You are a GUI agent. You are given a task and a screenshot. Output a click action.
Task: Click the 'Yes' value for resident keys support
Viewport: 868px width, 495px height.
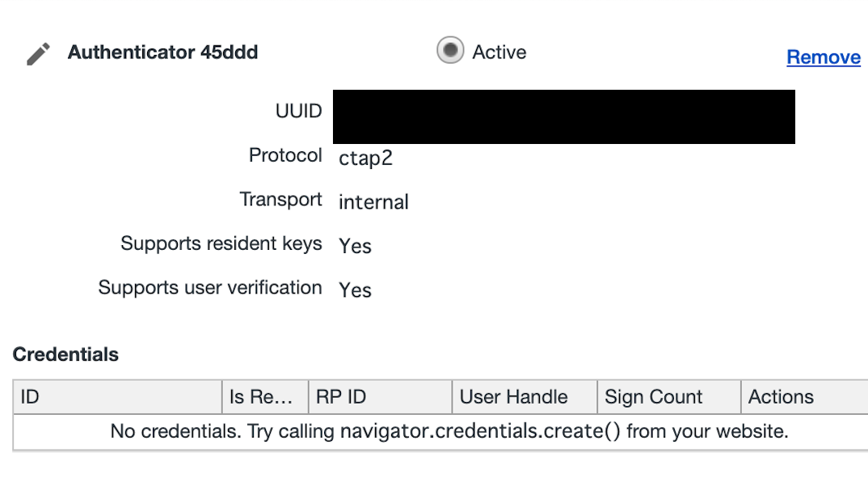click(x=354, y=245)
